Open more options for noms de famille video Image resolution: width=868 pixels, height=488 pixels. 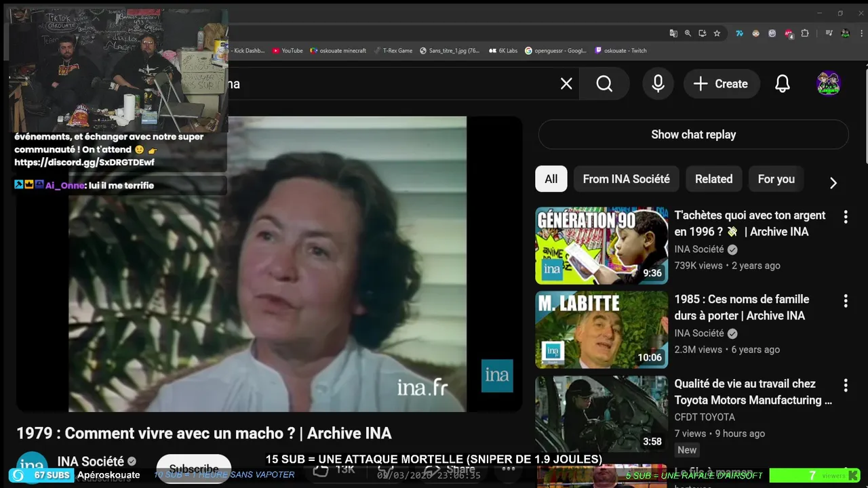(x=845, y=301)
